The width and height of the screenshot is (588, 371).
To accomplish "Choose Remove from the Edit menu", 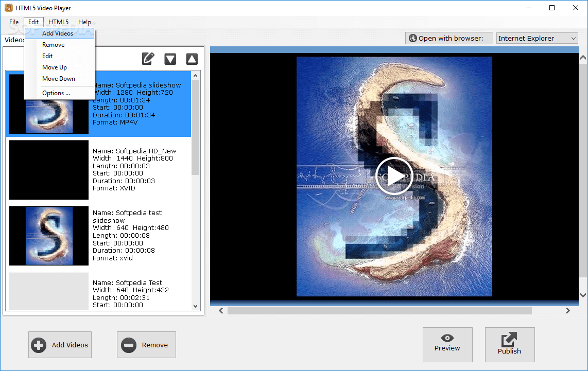I will (x=60, y=45).
